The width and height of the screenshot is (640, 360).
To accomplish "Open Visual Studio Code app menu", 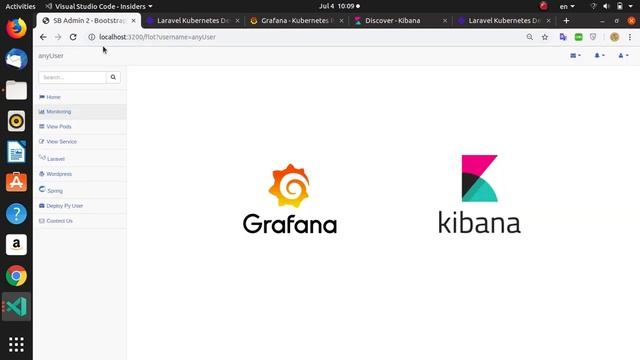I will [98, 7].
